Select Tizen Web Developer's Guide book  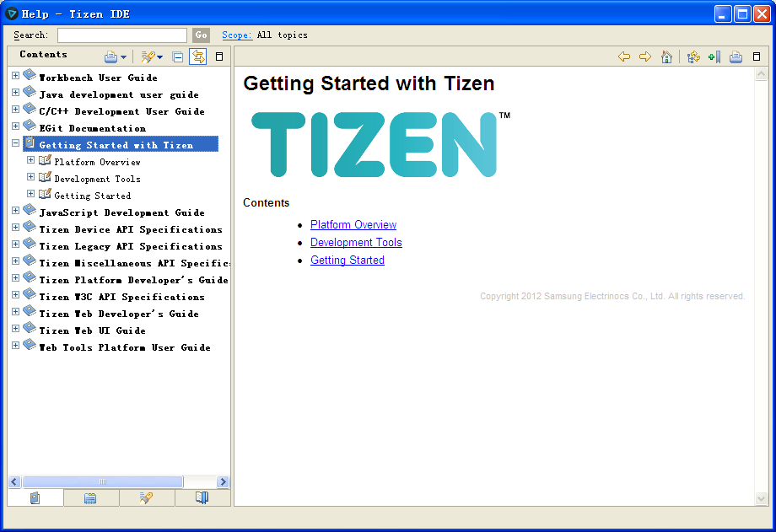pos(119,314)
